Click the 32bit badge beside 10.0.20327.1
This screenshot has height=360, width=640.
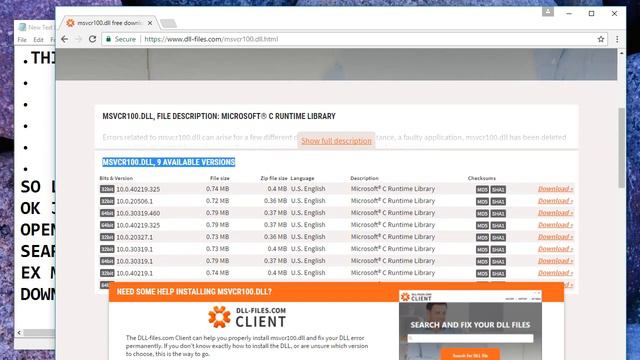(107, 237)
